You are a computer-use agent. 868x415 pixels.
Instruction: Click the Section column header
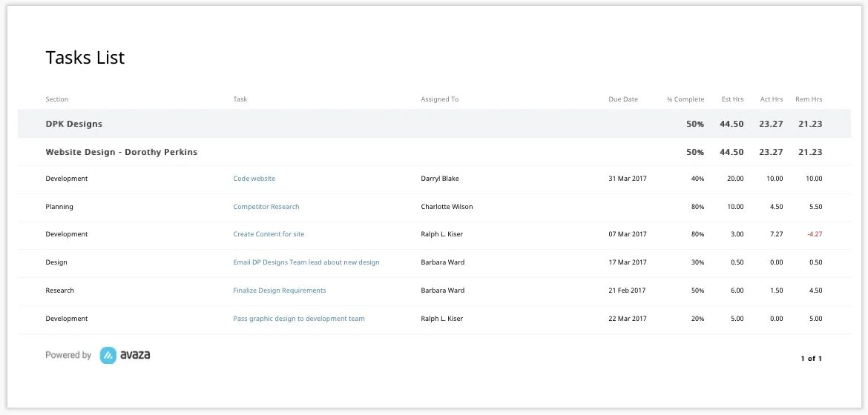coord(56,99)
